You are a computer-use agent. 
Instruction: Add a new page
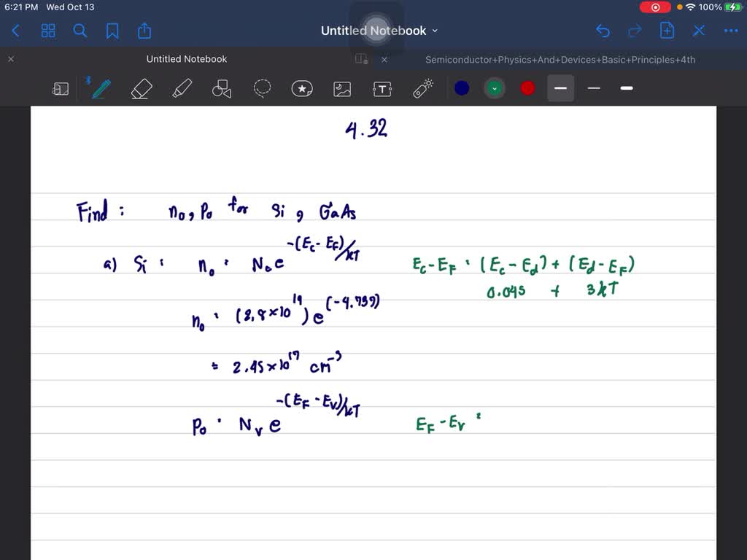[x=666, y=31]
